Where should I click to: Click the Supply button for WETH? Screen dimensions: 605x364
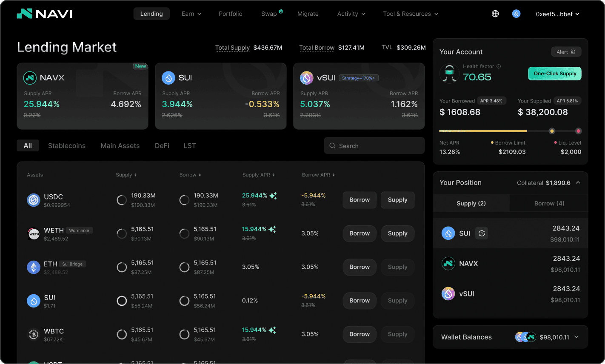pos(397,233)
